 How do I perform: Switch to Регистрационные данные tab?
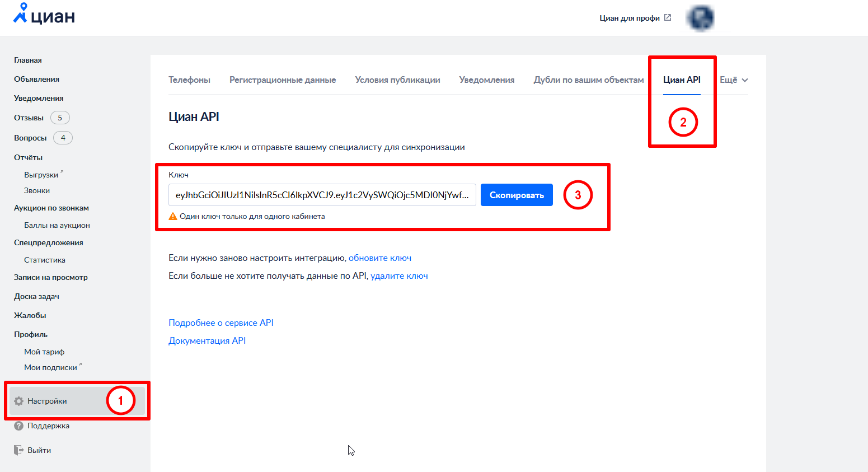click(283, 80)
